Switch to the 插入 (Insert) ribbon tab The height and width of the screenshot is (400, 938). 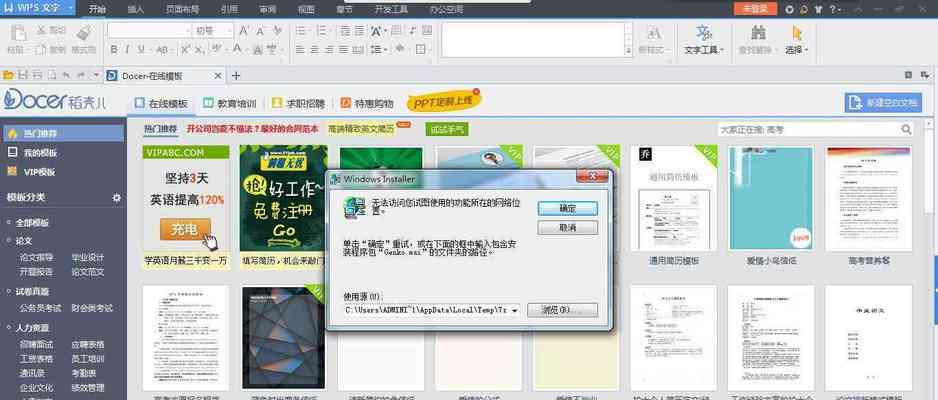point(136,9)
